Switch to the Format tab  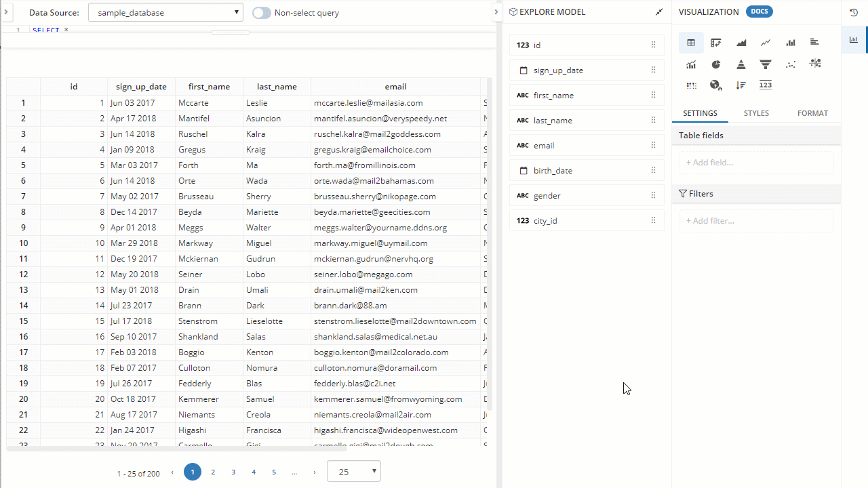pos(812,113)
